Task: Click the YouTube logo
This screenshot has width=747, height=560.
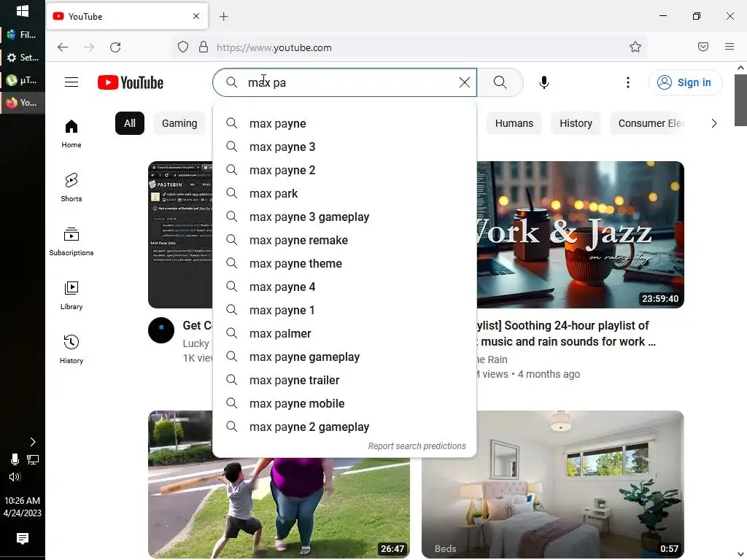Action: point(131,82)
